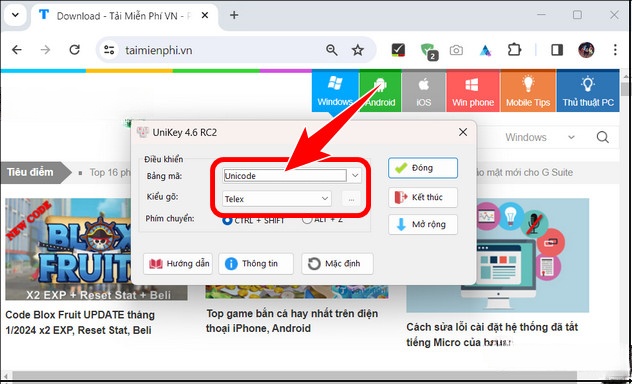The height and width of the screenshot is (384, 632).
Task: Open a new browser tab
Action: click(x=234, y=15)
